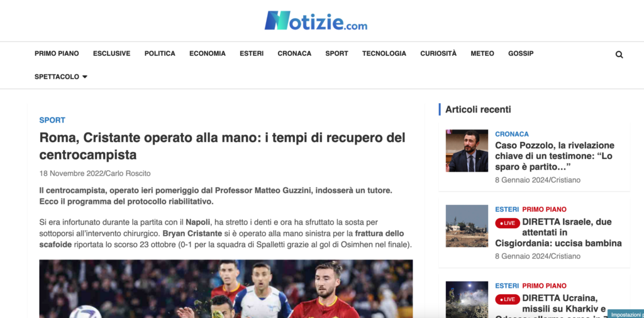This screenshot has height=318, width=644.
Task: Click the Israele article thumbnail
Action: [467, 226]
